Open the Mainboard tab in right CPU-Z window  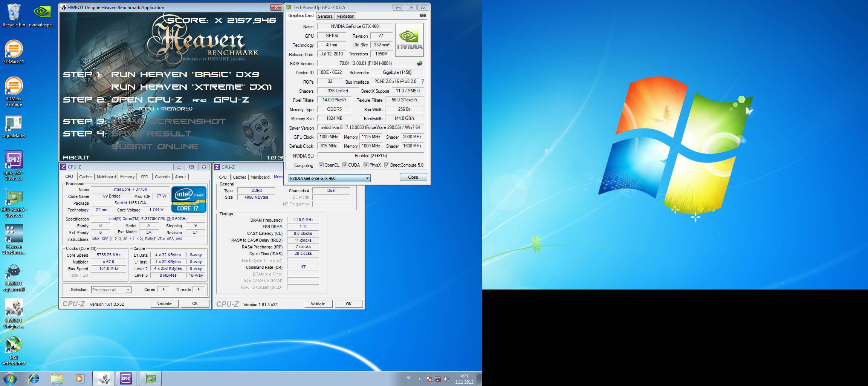pos(260,177)
